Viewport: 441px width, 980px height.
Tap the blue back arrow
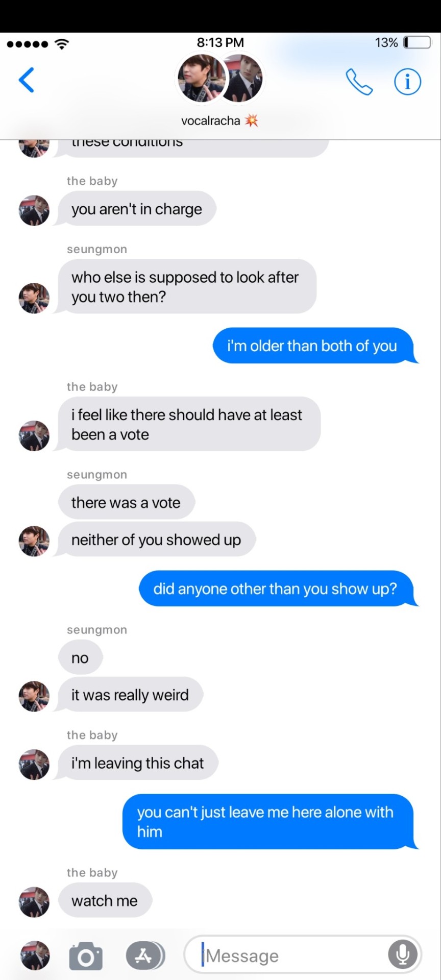coord(27,80)
